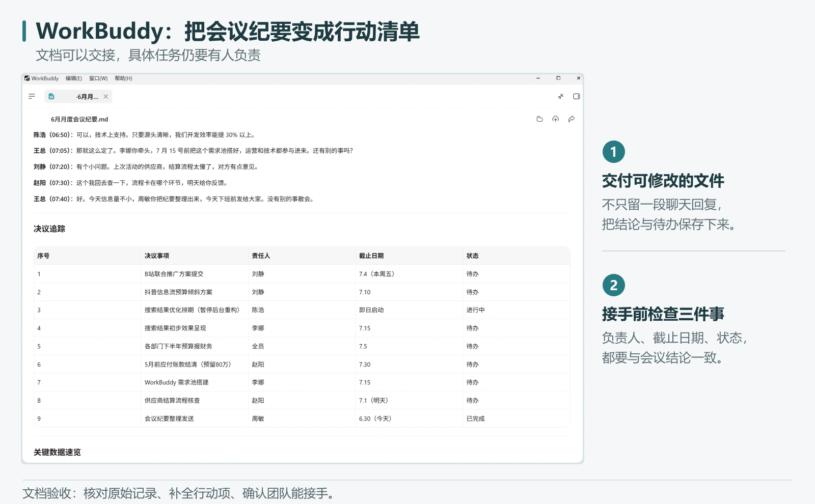Click the share arrow icon
This screenshot has width=815, height=504.
572,119
